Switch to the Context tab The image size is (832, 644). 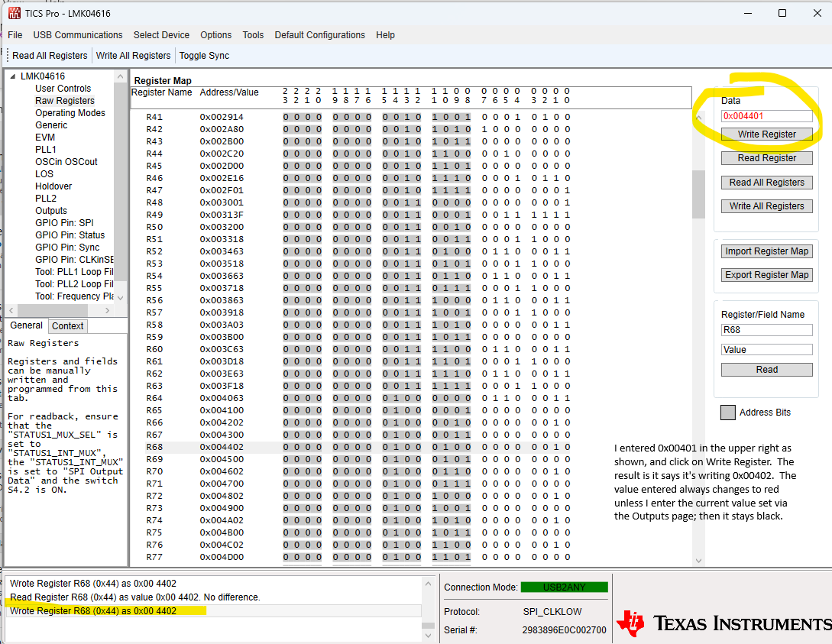(67, 325)
